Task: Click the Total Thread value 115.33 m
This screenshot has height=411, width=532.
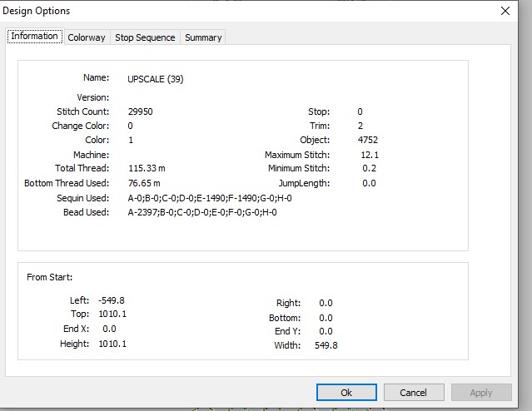Action: pyautogui.click(x=147, y=168)
